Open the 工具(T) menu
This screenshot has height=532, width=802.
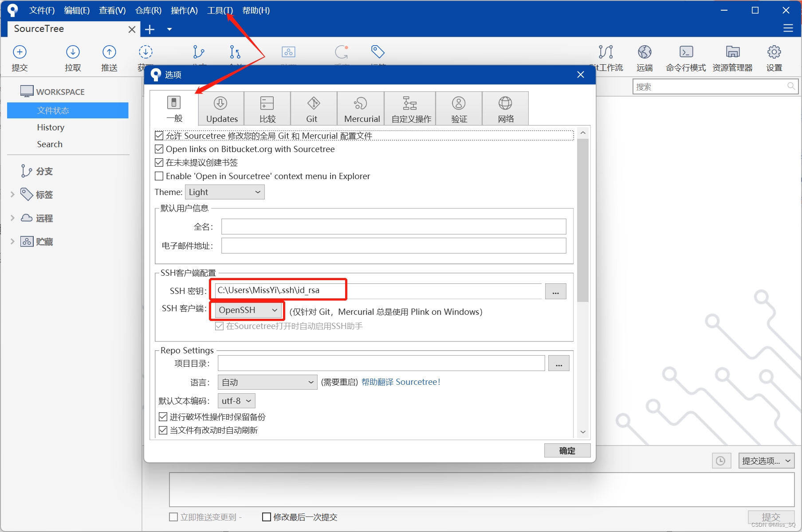tap(220, 10)
